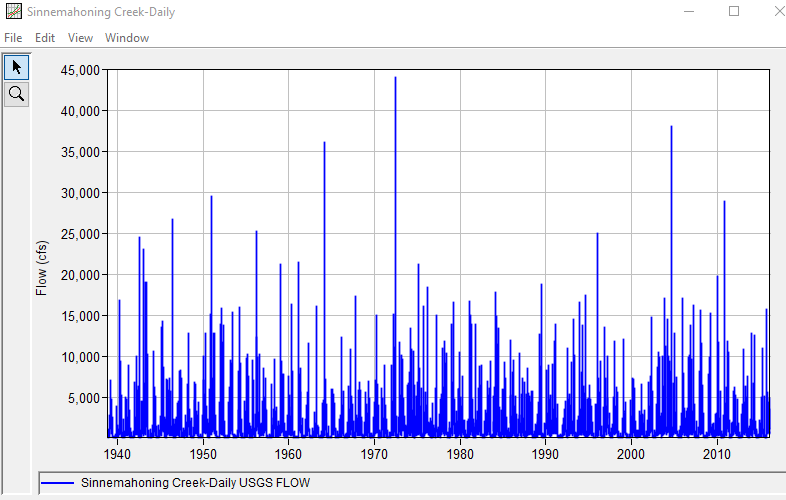Viewport: 786px width, 500px height.
Task: Click the 1980 x-axis label
Action: pos(460,454)
